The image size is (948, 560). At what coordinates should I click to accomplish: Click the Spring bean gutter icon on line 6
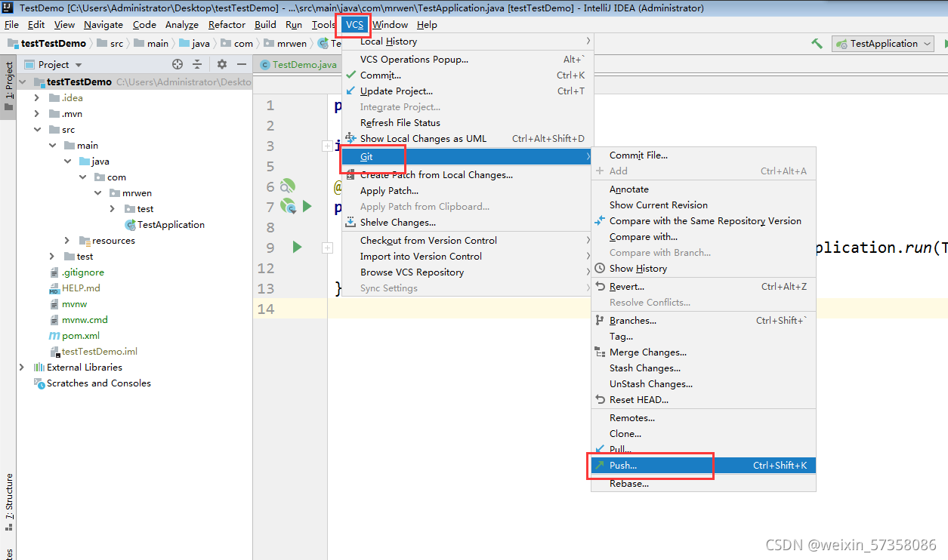(287, 186)
